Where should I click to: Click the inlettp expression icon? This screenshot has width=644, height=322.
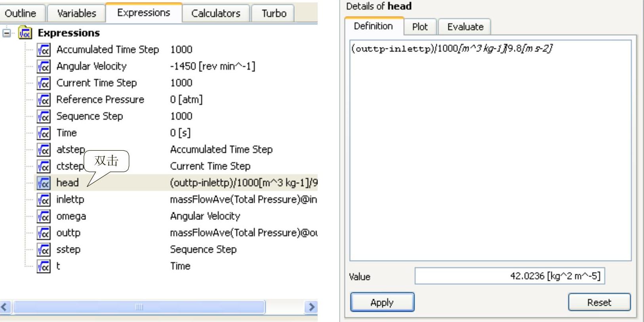[x=44, y=199]
